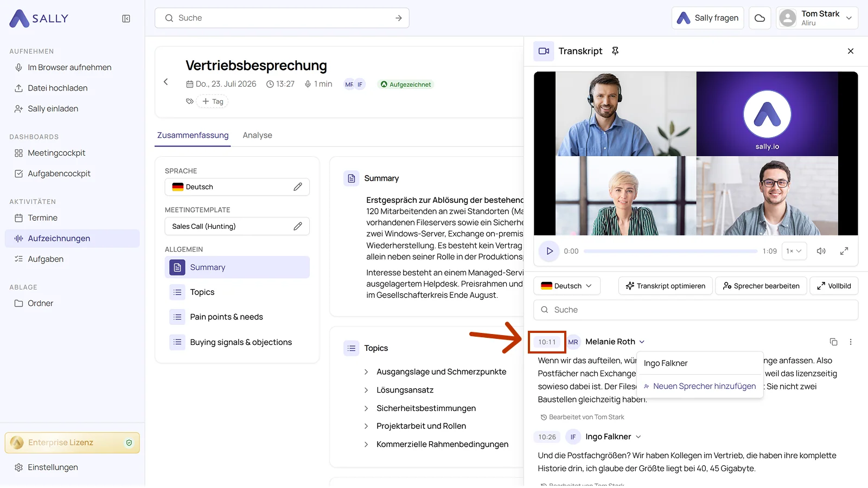The width and height of the screenshot is (868, 488).
Task: Open the Tom Stark account dropdown
Action: point(817,18)
